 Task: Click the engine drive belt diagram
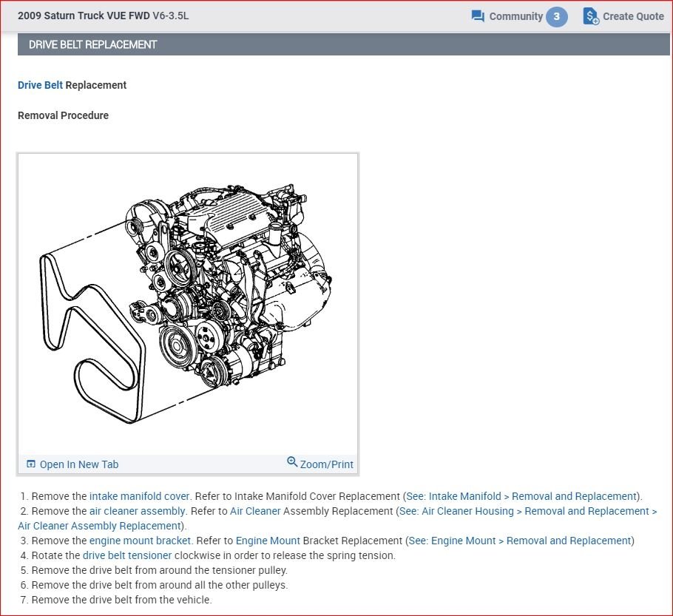[188, 303]
